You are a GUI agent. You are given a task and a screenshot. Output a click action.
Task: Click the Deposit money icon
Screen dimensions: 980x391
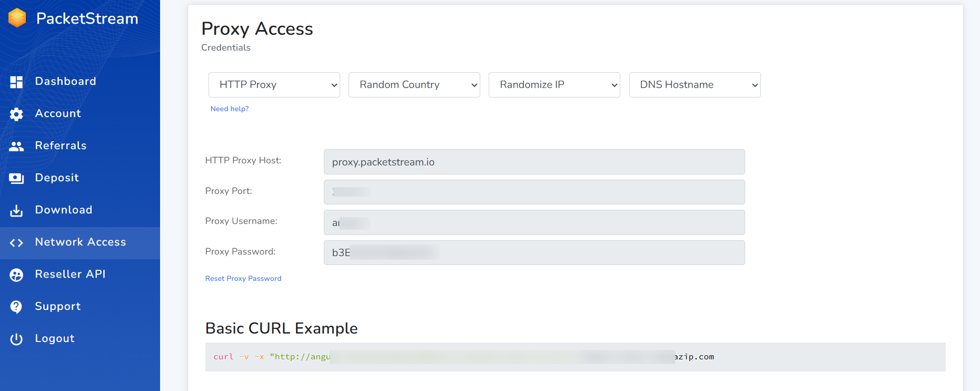(16, 178)
